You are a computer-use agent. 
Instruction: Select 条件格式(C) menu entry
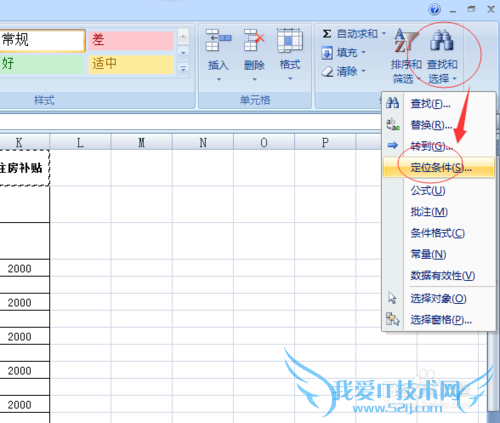tap(438, 233)
